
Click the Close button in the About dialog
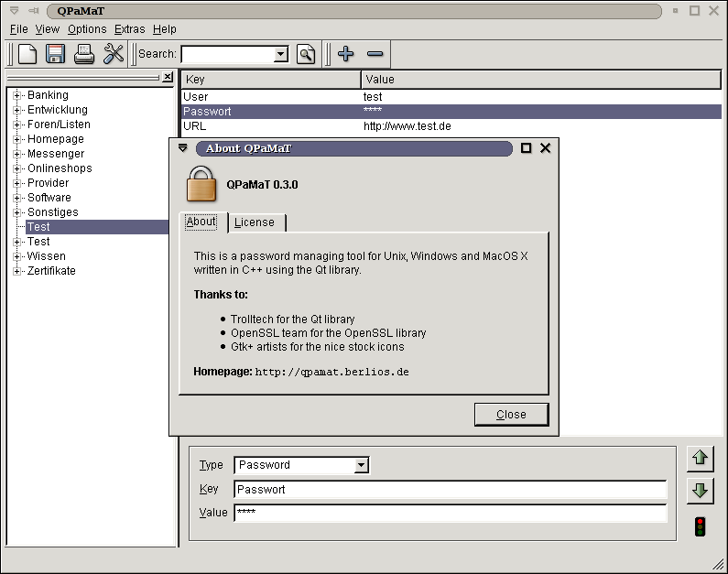click(x=511, y=415)
